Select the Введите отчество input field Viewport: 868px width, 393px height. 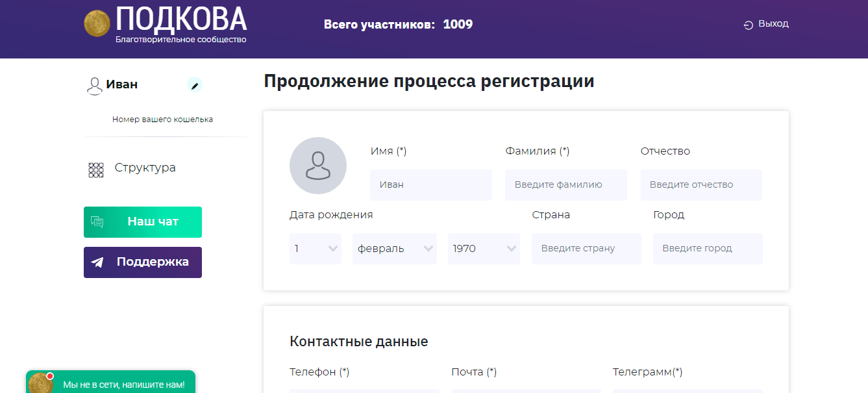(701, 185)
